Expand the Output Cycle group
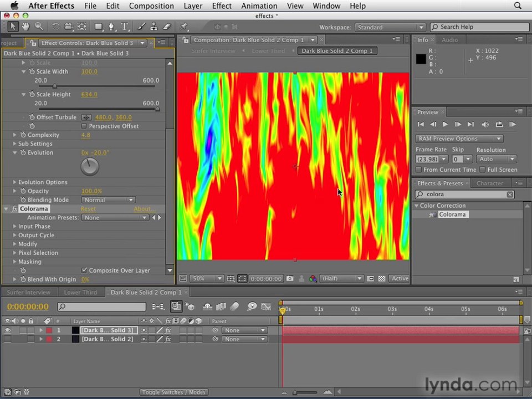The image size is (532, 399). 14,235
